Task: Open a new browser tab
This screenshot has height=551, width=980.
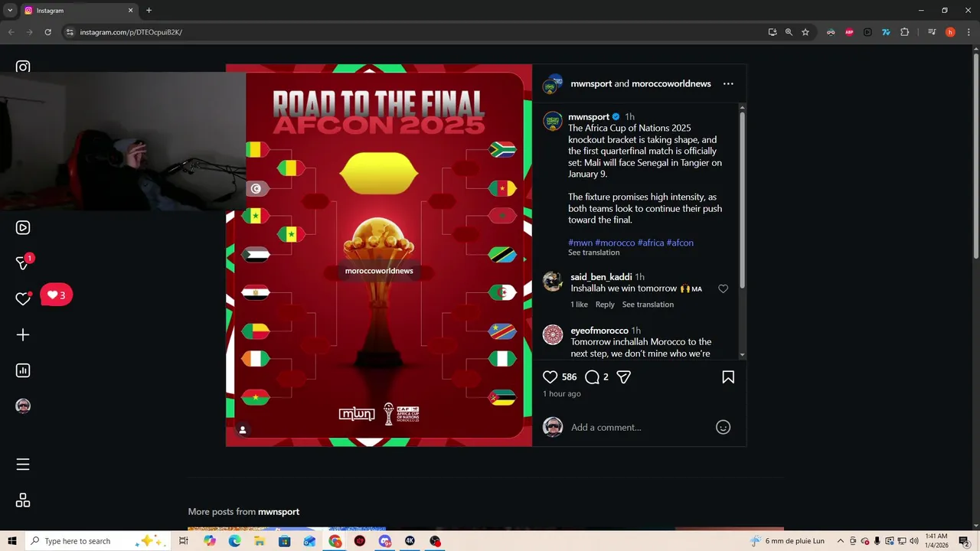Action: 149,11
